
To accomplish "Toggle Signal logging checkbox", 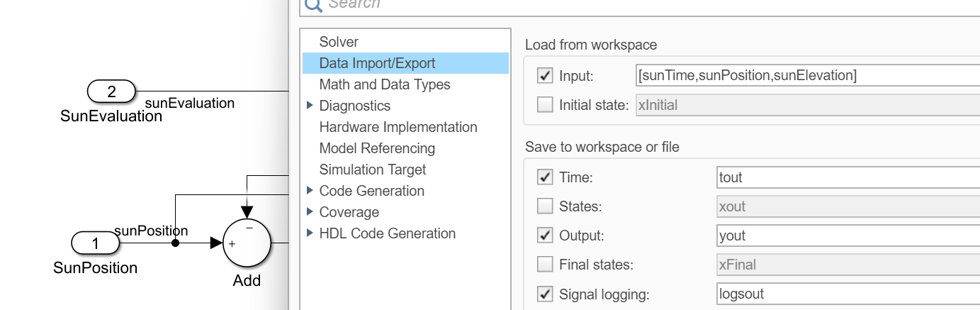I will pyautogui.click(x=545, y=295).
